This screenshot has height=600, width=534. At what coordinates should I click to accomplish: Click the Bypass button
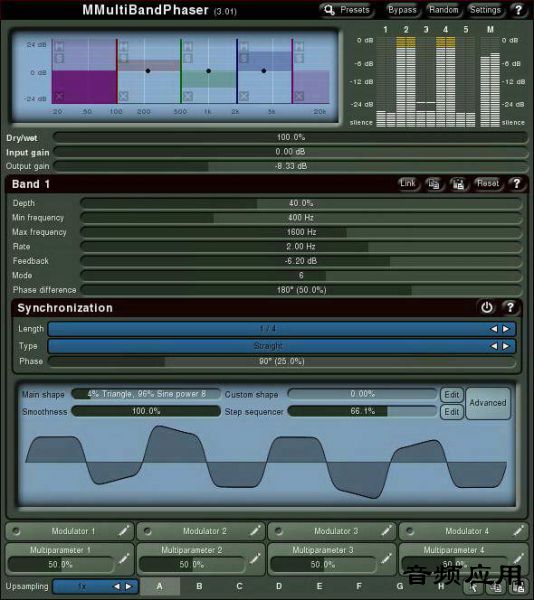click(402, 10)
